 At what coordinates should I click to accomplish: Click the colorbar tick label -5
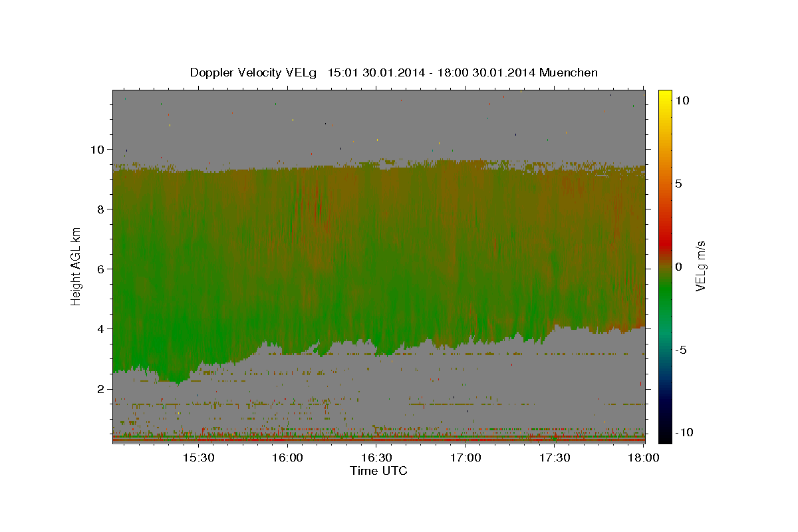click(x=681, y=350)
